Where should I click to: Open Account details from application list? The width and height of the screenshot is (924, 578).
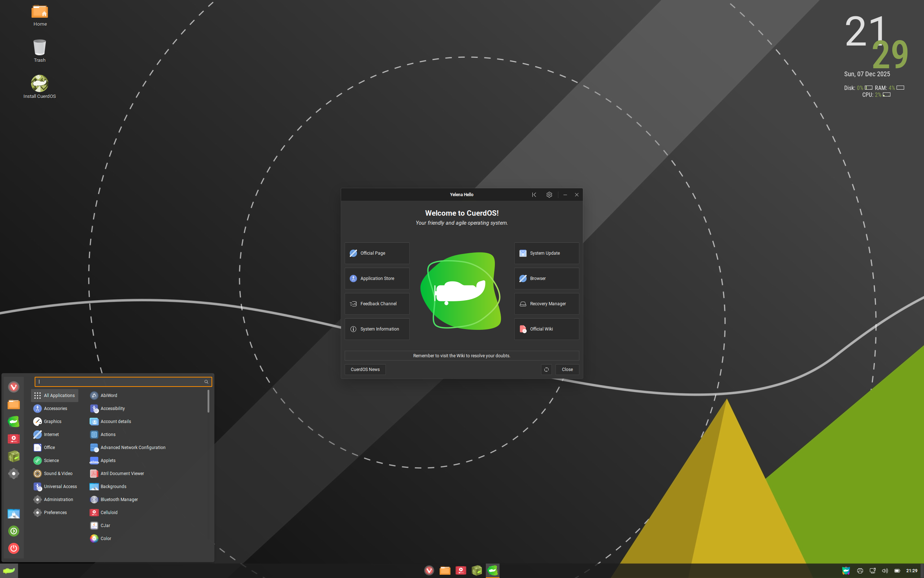coord(148,422)
